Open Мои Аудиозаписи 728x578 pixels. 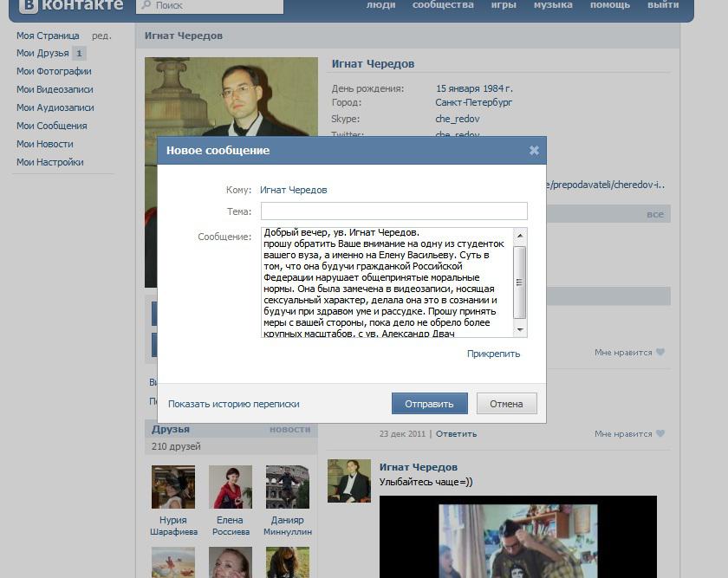point(55,107)
